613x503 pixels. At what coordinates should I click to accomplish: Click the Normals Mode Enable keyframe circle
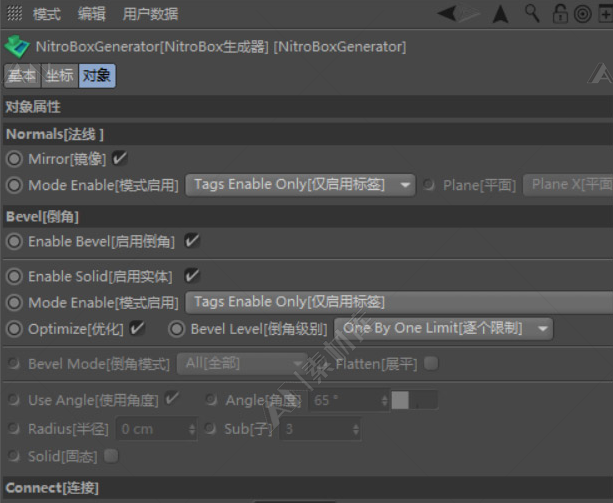pos(14,185)
